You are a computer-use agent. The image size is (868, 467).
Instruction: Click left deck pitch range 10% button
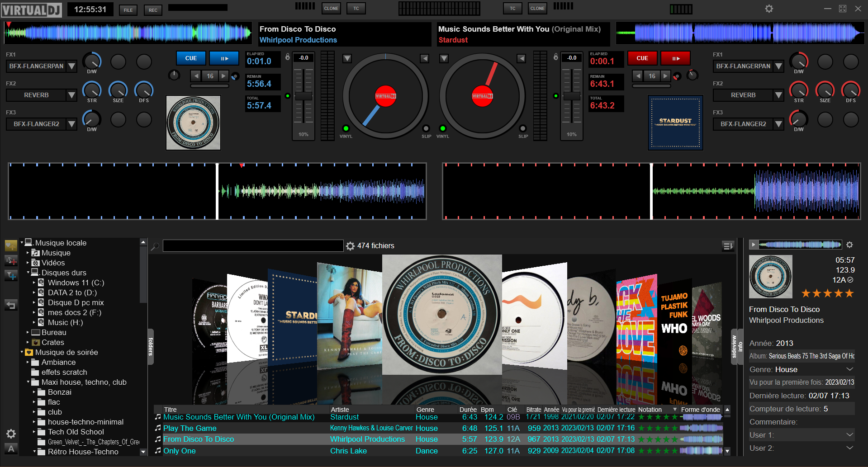(303, 134)
